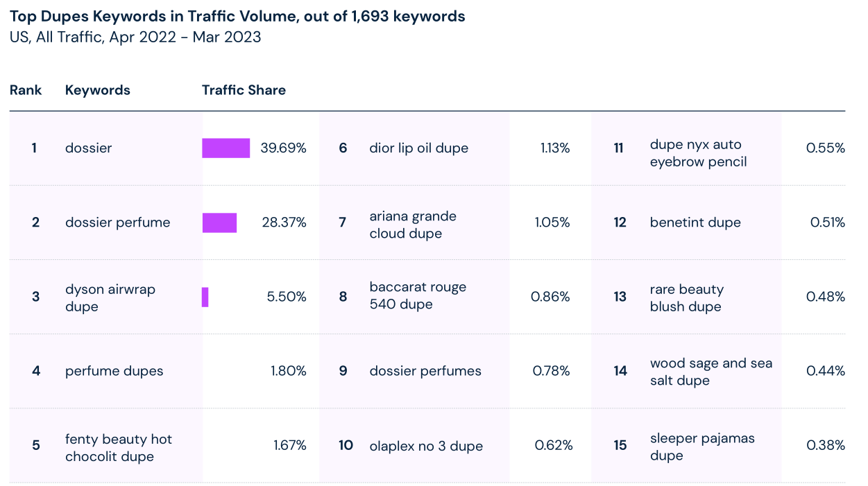Click the purple 39.69% traffic bar
Viewport: 868px width, 486px height.
pyautogui.click(x=226, y=148)
